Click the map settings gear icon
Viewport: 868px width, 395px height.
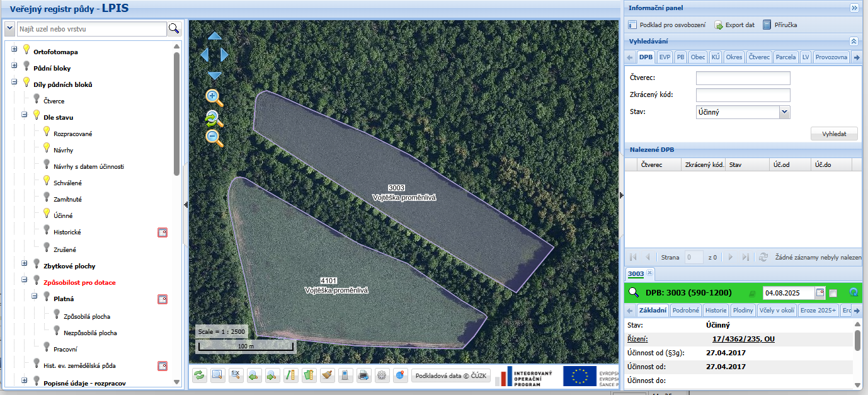(x=382, y=376)
